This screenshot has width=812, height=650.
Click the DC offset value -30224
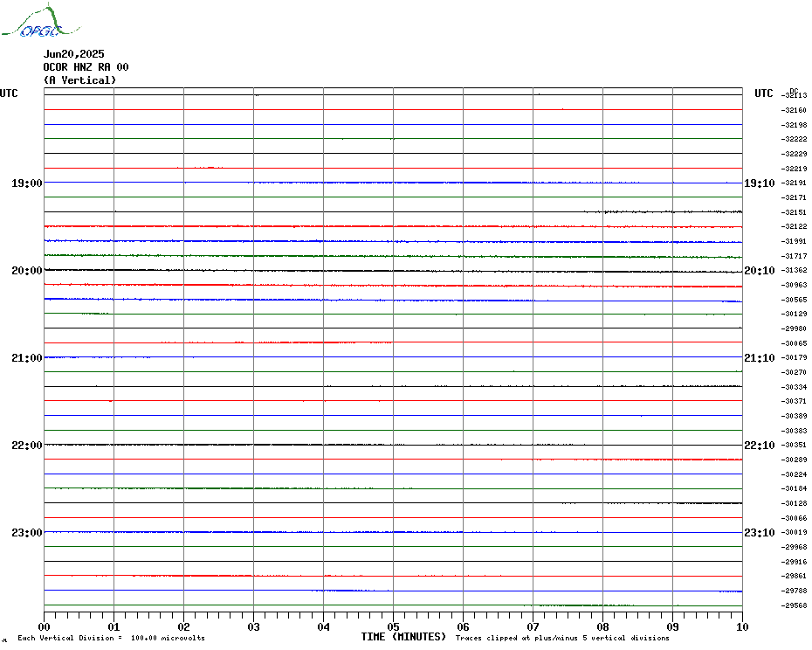click(x=794, y=474)
